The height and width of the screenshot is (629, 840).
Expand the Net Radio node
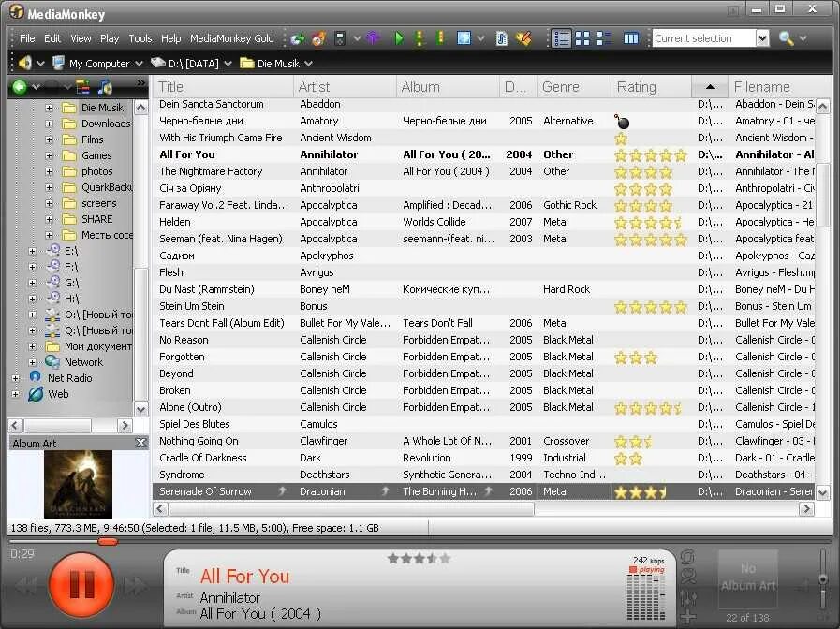coord(16,378)
